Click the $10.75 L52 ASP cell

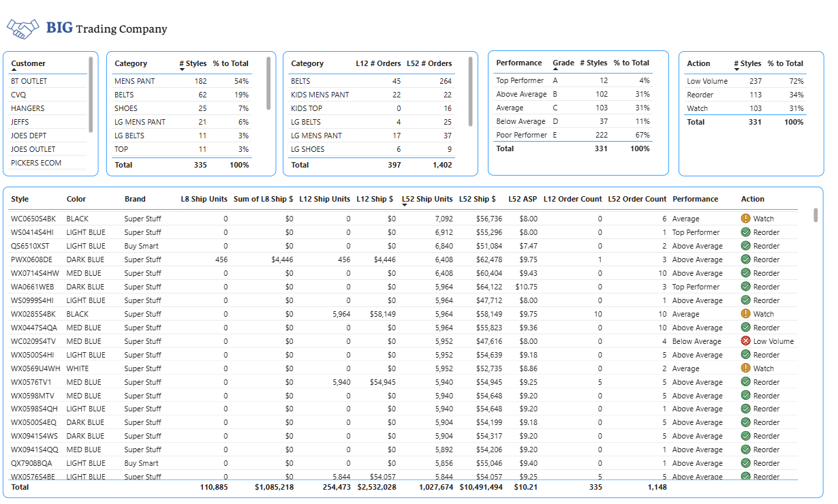tap(526, 287)
